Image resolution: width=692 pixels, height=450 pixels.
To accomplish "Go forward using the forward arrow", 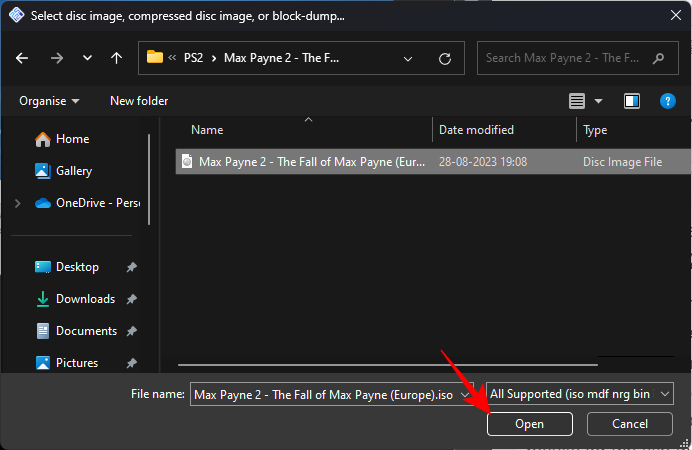I will click(x=56, y=58).
